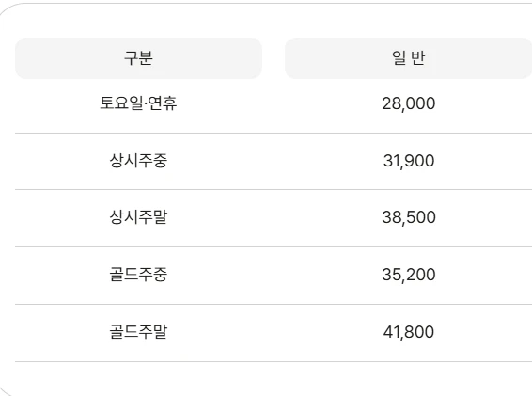Click the 일반 column header

[x=408, y=58]
